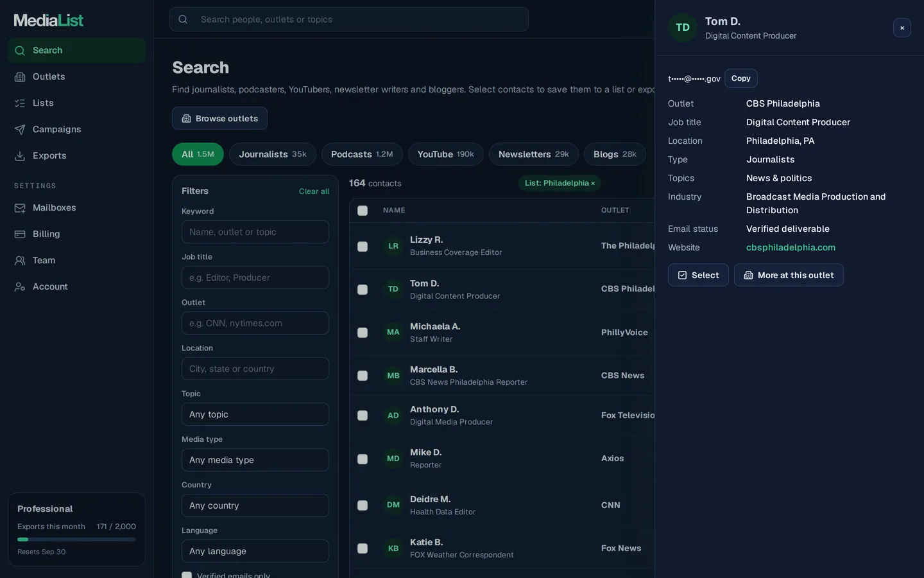This screenshot has width=924, height=578.
Task: Click the magnifier icon in search bar
Action: (x=183, y=19)
